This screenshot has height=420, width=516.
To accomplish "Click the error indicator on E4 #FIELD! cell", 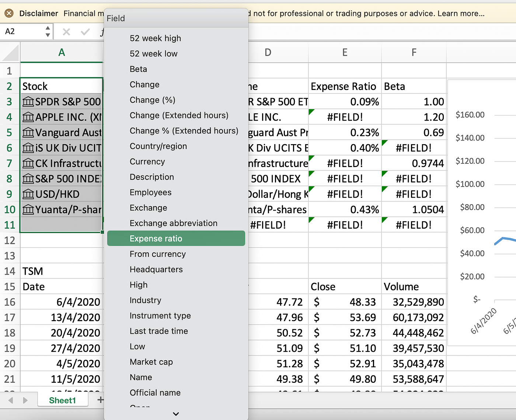I will (x=311, y=112).
